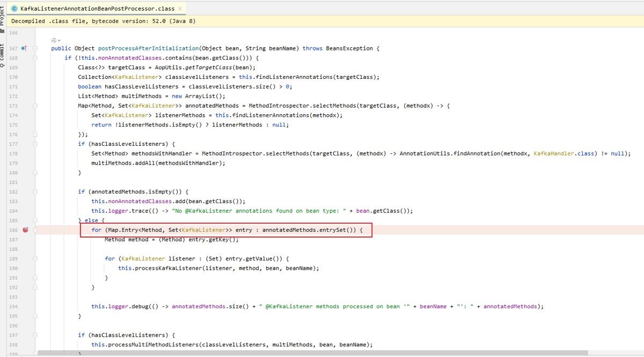The height and width of the screenshot is (357, 644).
Task: Collapse the postProcessAfterInitialization method at line 167
Action: [35, 48]
